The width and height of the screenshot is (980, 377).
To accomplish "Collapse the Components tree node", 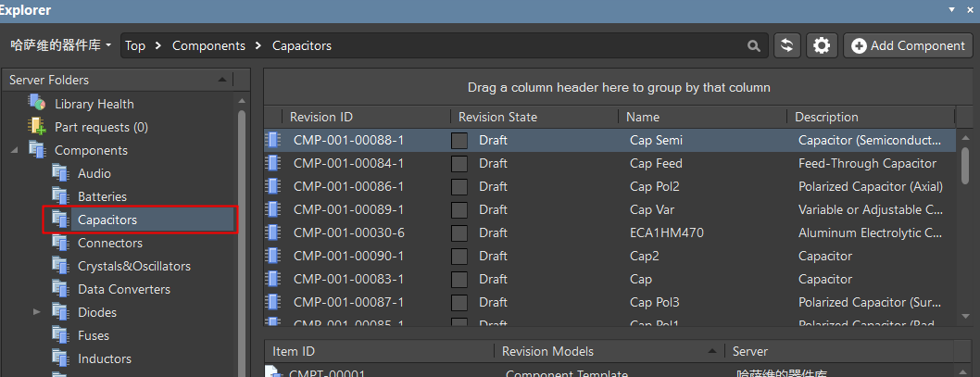I will tap(14, 151).
